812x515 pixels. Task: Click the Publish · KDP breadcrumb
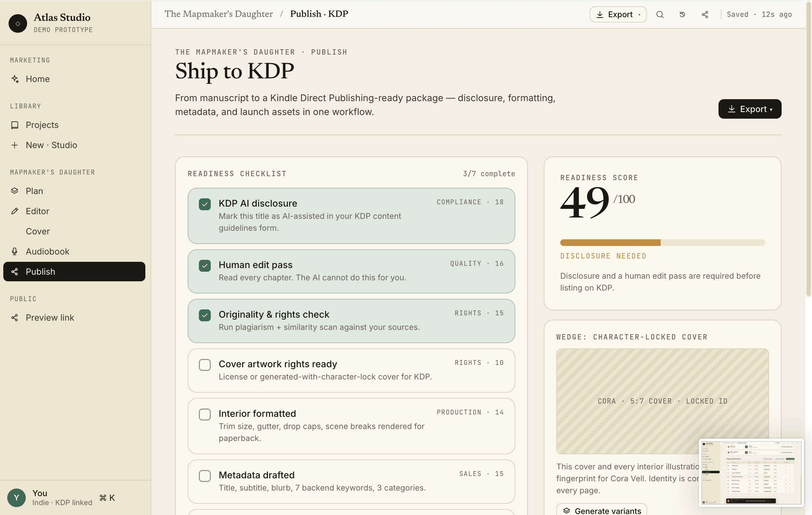(x=319, y=14)
